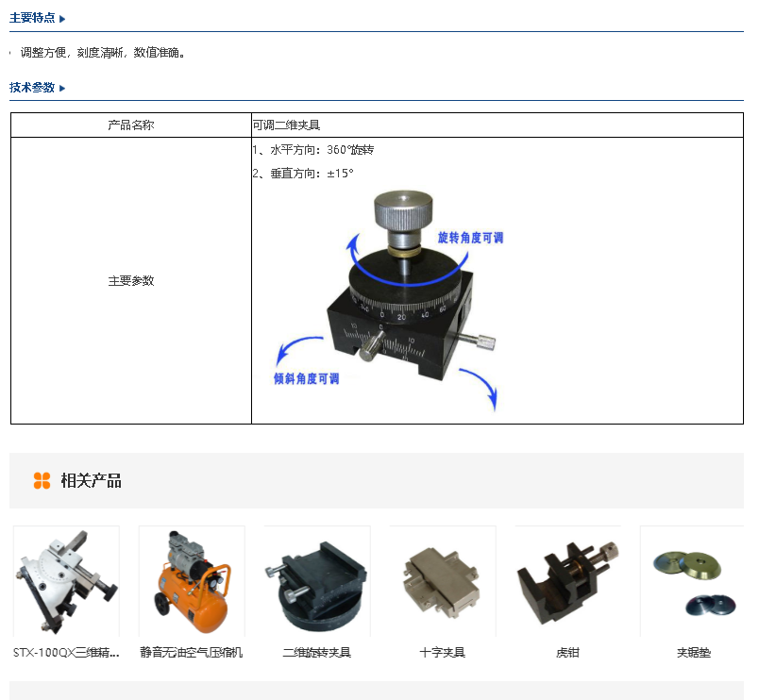Follow the STX-100QX三维精... text link
The image size is (776, 700).
point(66,653)
